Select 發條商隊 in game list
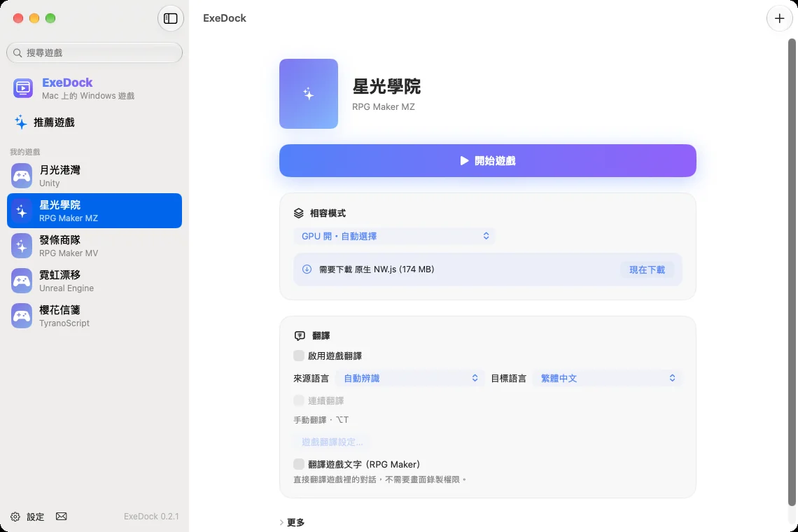The width and height of the screenshot is (798, 532). [94, 246]
